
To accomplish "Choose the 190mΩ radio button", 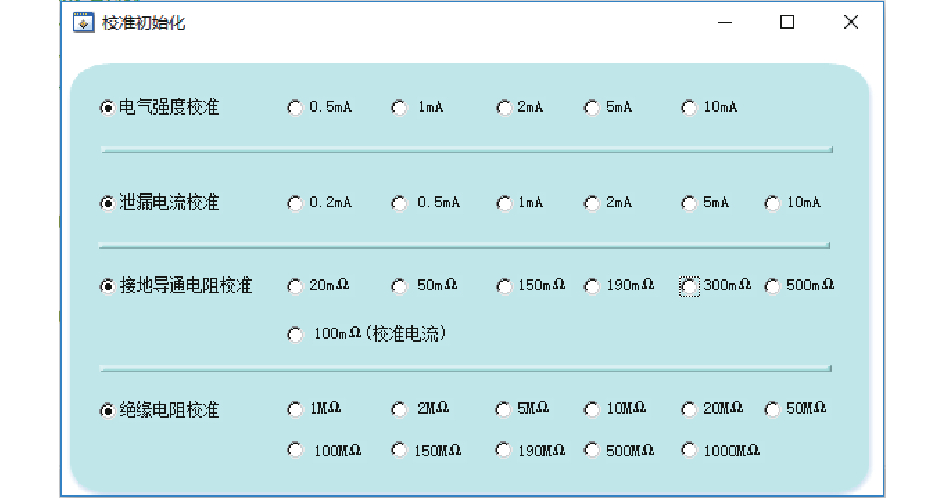I will (x=592, y=286).
